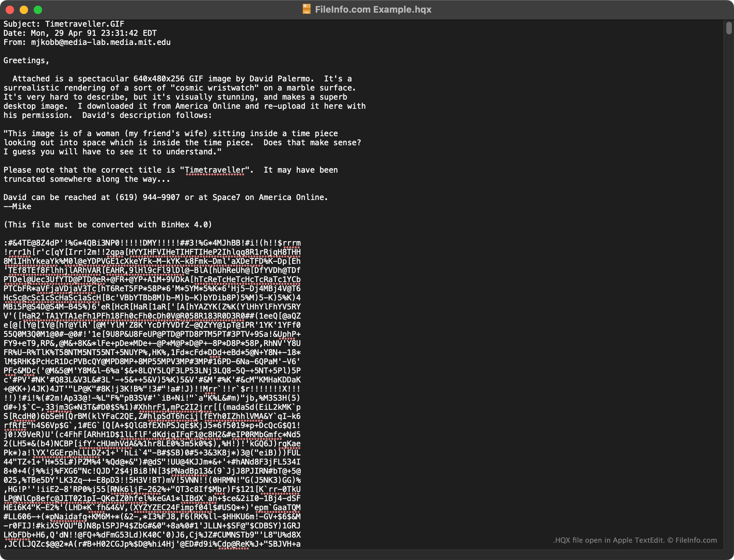Click the From header line
The height and width of the screenshot is (560, 734).
click(x=87, y=42)
